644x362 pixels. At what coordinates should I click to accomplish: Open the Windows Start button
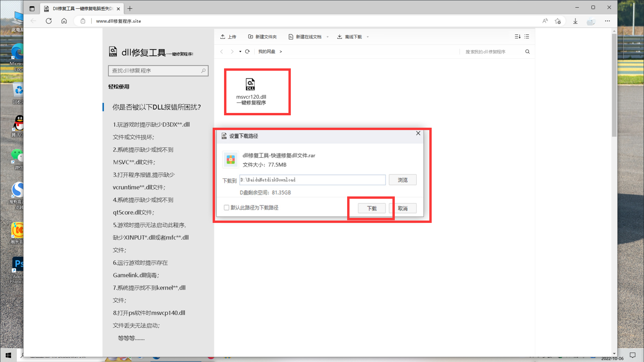click(8, 355)
